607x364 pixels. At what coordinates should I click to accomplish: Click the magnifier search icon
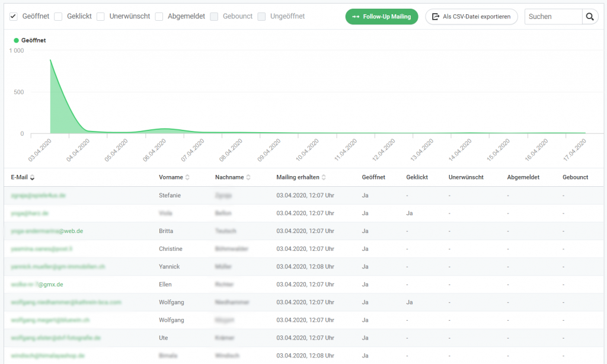pyautogui.click(x=590, y=17)
